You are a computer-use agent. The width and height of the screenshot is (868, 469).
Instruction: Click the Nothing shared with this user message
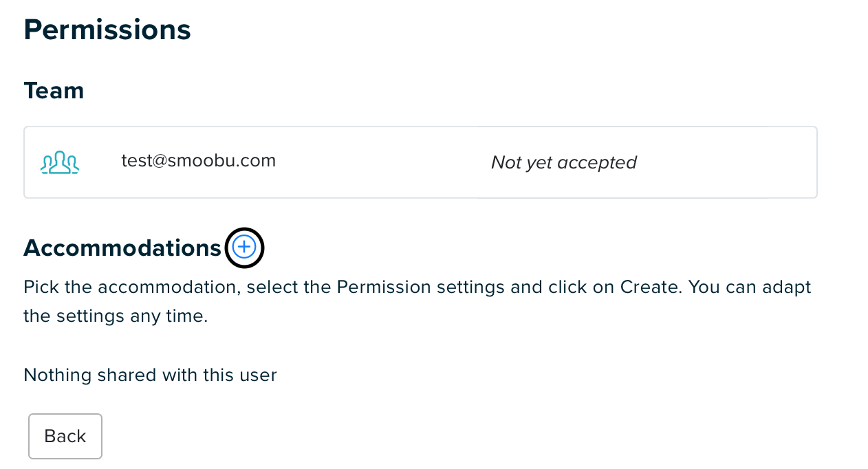point(150,375)
